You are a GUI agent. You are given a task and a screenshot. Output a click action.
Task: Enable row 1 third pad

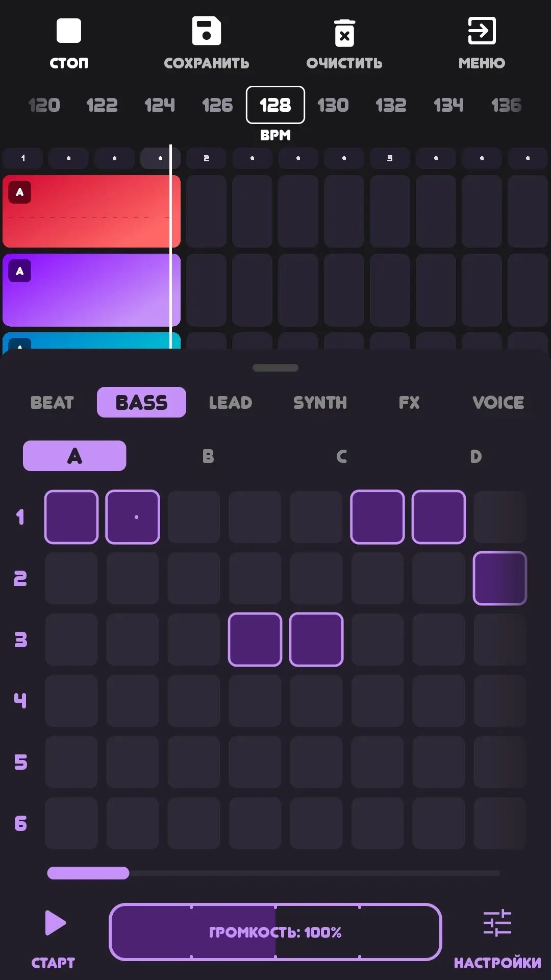(194, 517)
